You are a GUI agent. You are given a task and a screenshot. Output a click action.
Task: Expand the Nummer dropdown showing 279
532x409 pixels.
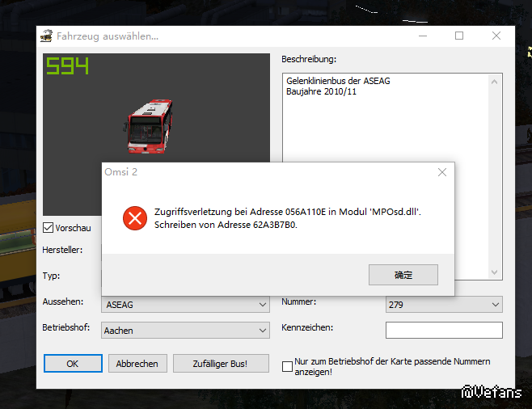444,305
